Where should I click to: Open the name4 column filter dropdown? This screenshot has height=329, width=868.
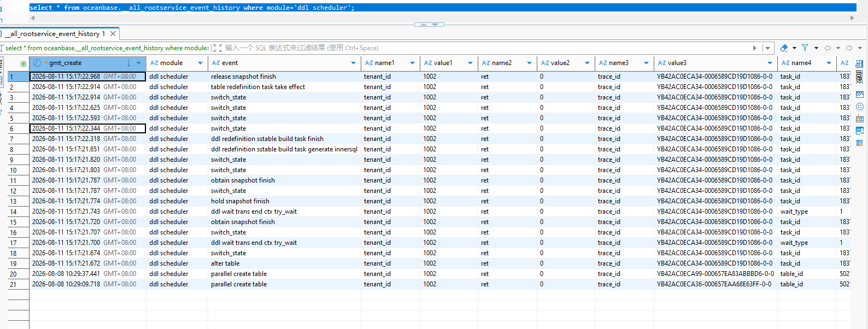click(x=829, y=63)
